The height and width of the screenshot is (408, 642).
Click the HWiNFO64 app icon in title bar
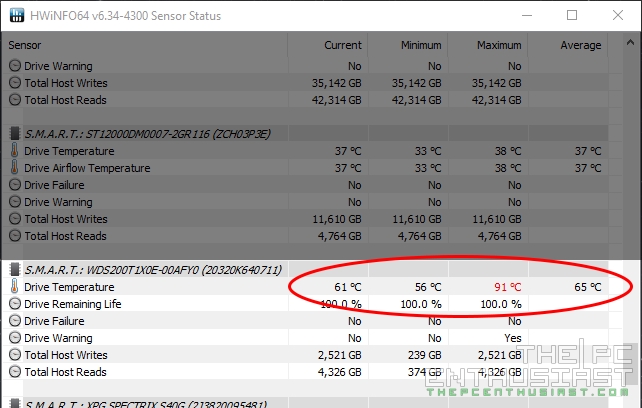[x=17, y=15]
